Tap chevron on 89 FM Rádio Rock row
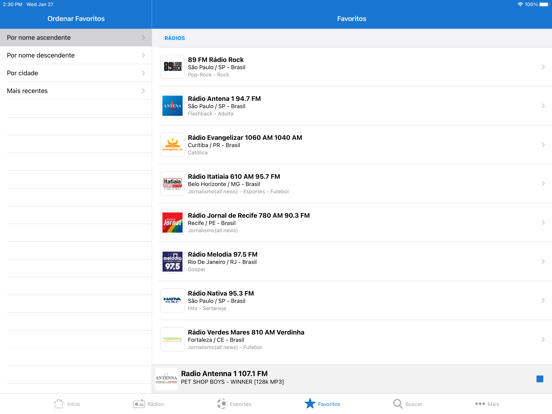 point(543,67)
